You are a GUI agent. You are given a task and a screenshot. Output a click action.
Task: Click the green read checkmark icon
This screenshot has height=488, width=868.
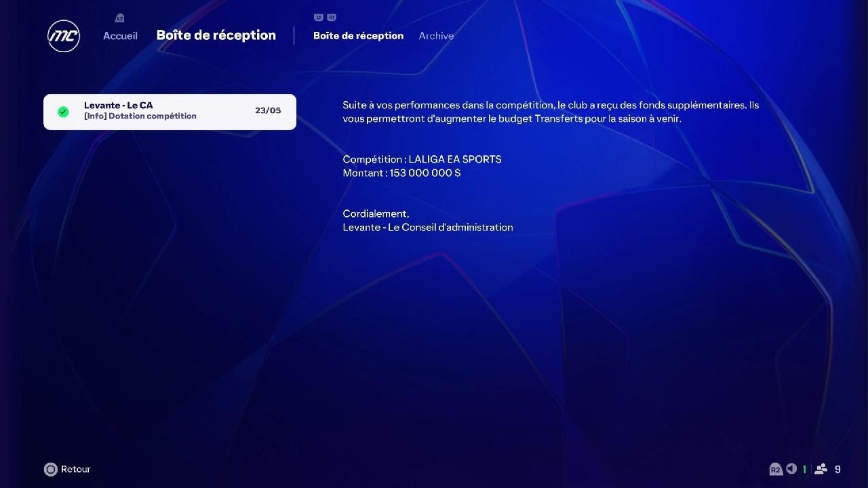[63, 112]
